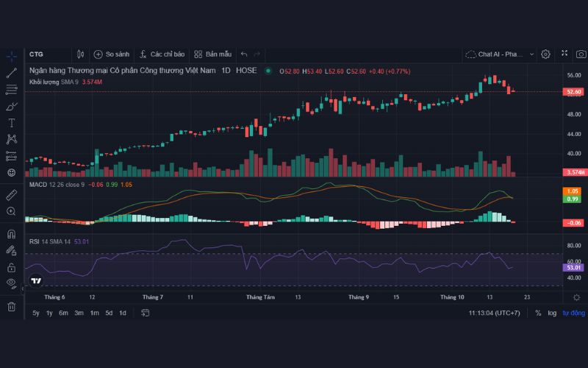This screenshot has height=368, width=588.
Task: Open candlestick chart type selector
Action: click(81, 54)
